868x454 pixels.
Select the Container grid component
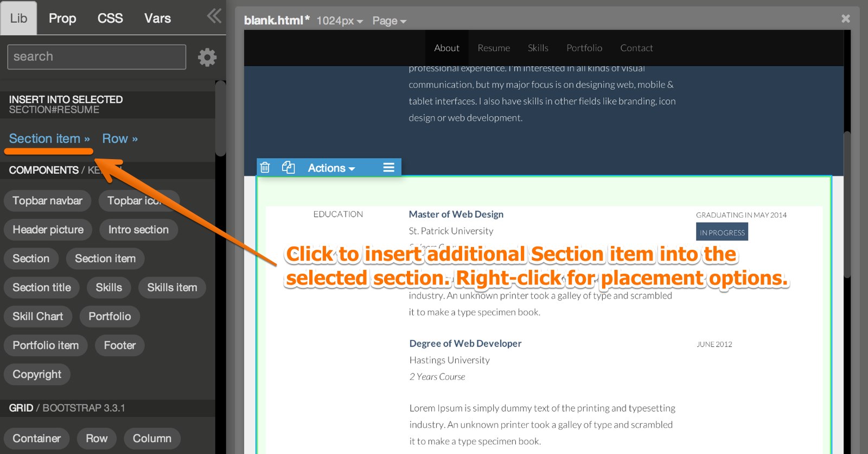tap(36, 438)
